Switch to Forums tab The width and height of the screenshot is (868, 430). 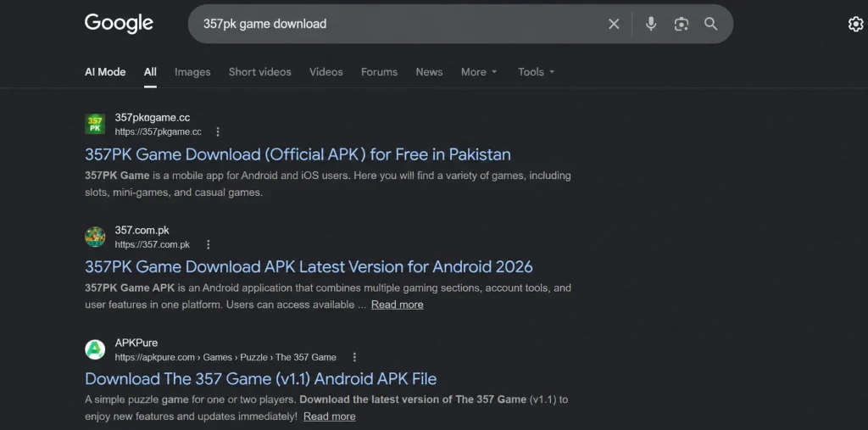tap(379, 72)
